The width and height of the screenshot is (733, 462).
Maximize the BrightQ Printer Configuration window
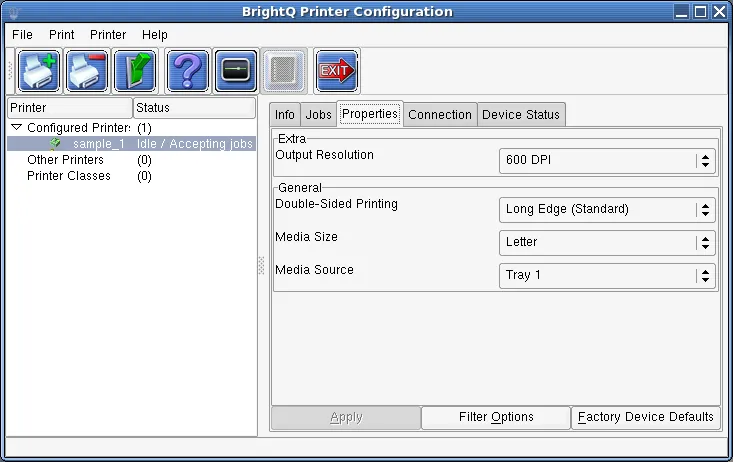tap(700, 12)
